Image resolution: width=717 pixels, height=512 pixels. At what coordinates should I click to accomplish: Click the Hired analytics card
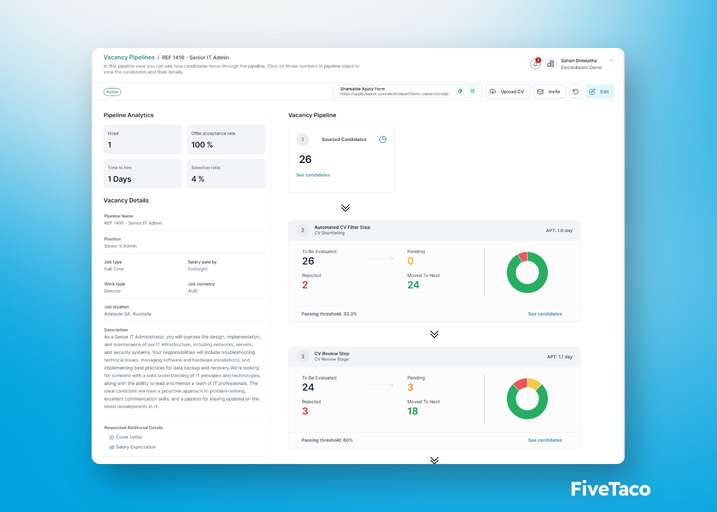pyautogui.click(x=143, y=139)
